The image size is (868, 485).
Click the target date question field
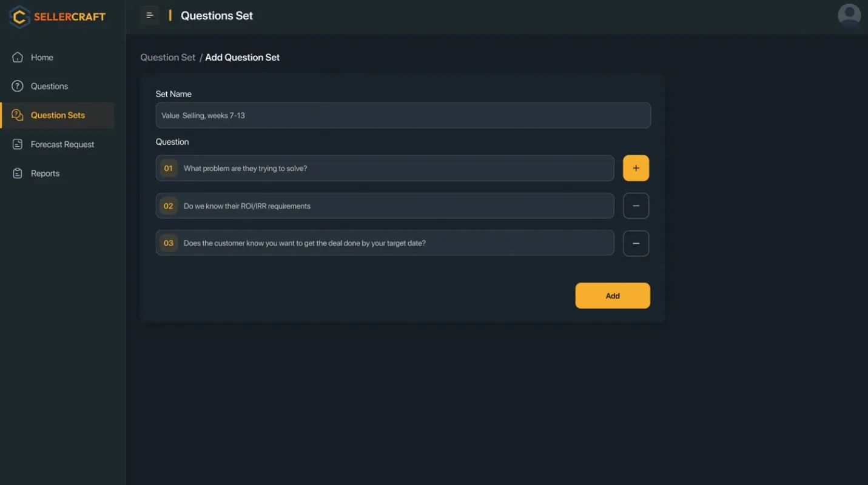394,243
